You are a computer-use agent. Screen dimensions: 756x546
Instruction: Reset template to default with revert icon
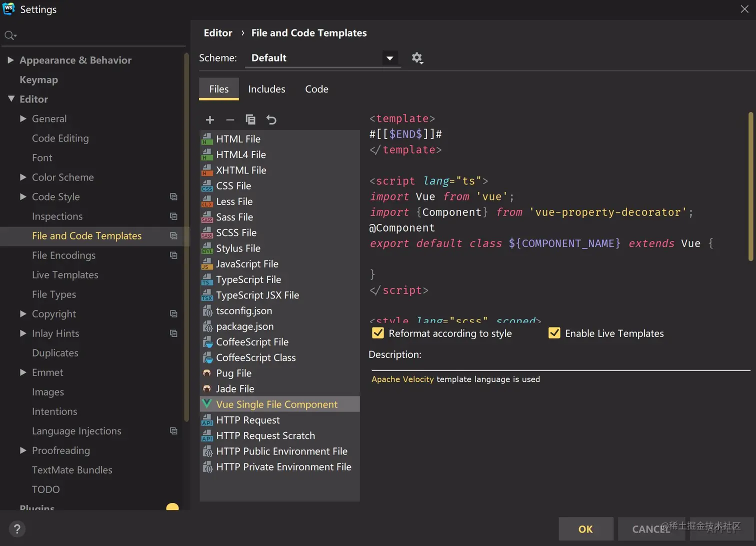271,119
